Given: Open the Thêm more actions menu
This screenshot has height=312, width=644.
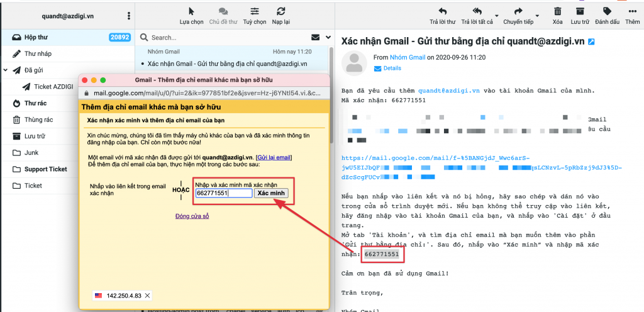Looking at the screenshot, I should pyautogui.click(x=633, y=16).
